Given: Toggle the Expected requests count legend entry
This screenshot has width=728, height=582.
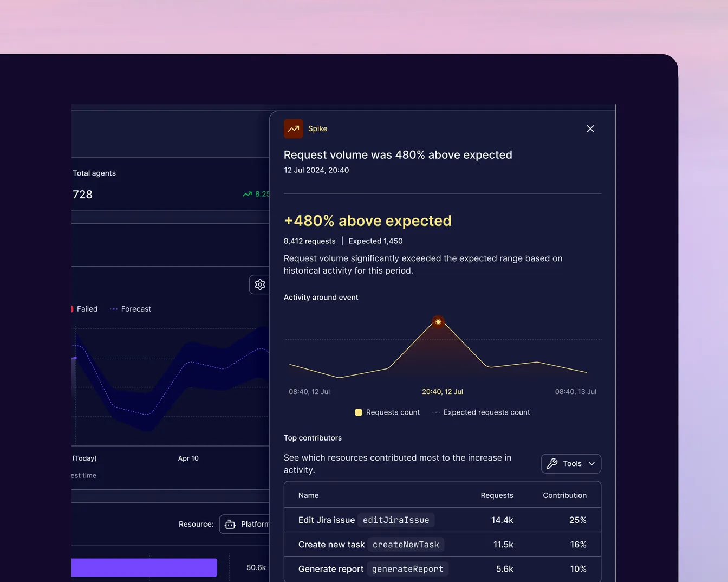Looking at the screenshot, I should (481, 412).
